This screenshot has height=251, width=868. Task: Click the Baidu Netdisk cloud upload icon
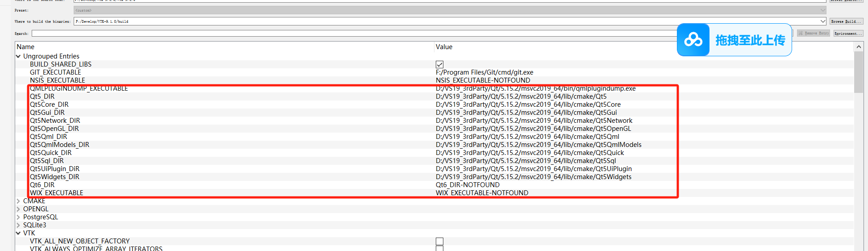click(x=693, y=40)
